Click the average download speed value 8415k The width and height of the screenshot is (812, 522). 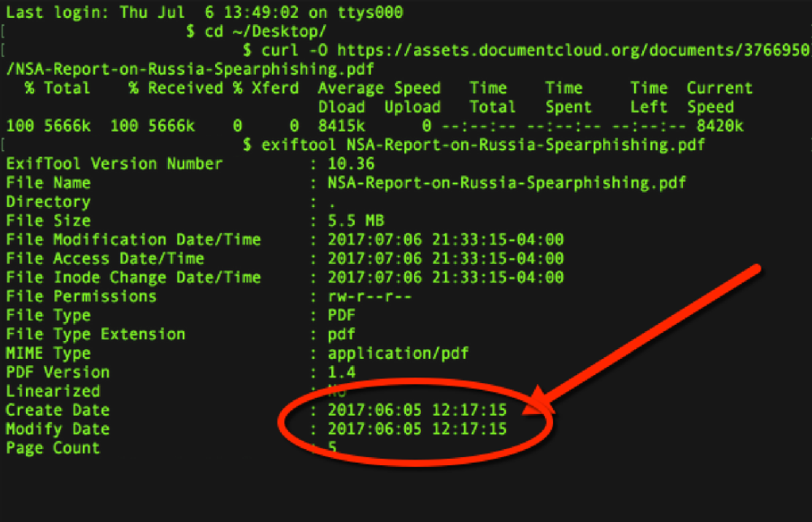click(x=341, y=126)
